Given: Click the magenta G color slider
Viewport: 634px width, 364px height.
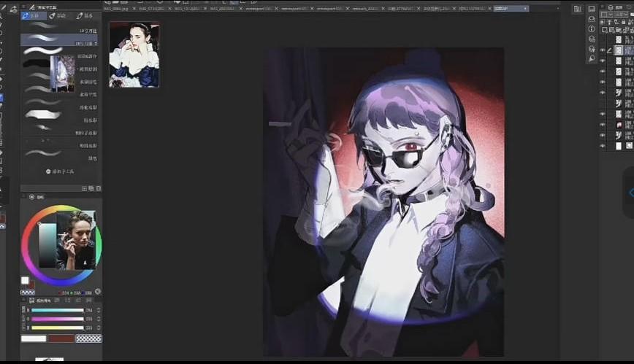Looking at the screenshot, I should click(x=57, y=319).
